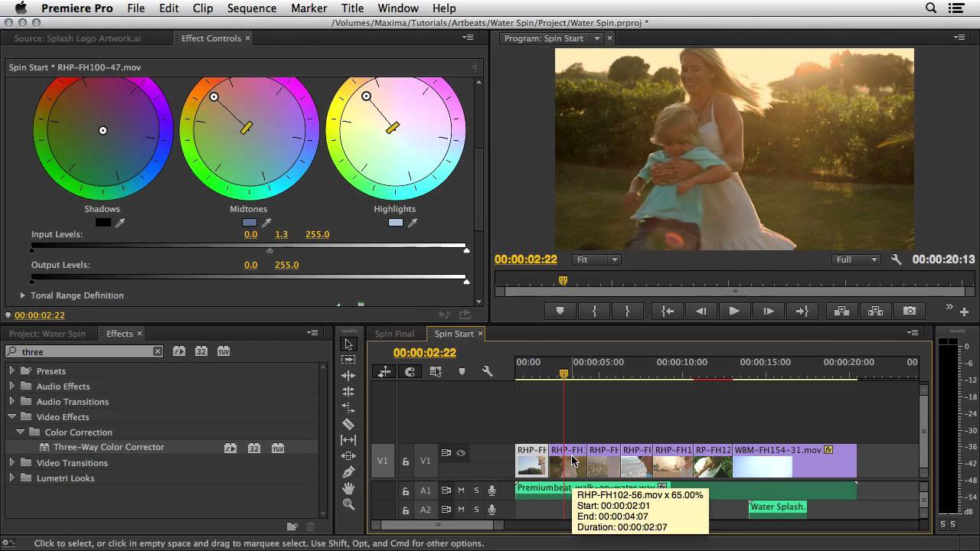Select the Slide tool
The image size is (980, 551).
(x=348, y=455)
